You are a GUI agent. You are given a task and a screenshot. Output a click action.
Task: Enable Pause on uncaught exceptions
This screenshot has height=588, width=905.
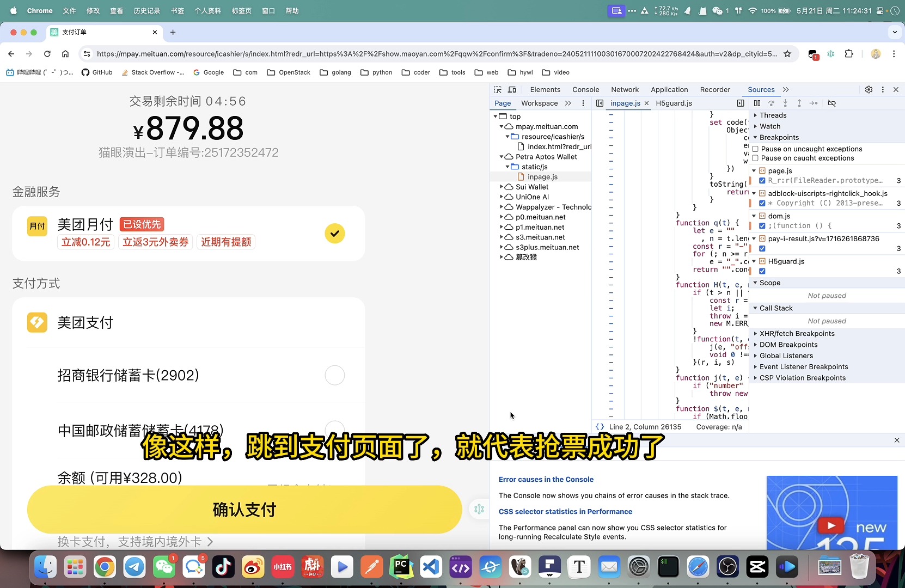pos(755,149)
